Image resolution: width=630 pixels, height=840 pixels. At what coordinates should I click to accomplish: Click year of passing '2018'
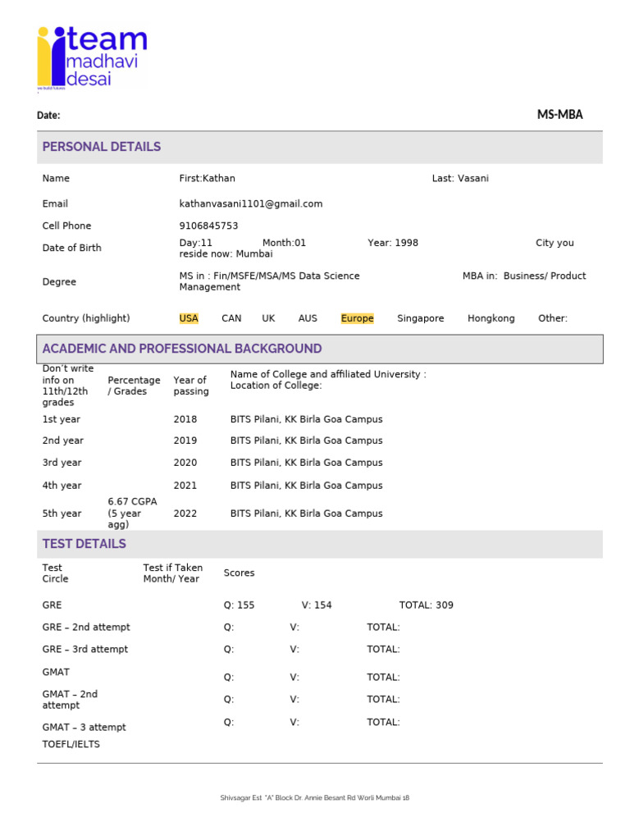[185, 419]
